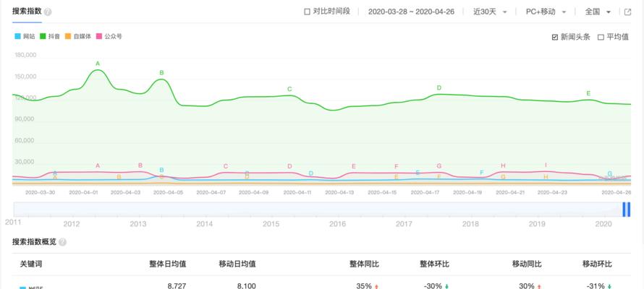Click the 移动同比 column header
The image size is (644, 289).
coord(527,264)
